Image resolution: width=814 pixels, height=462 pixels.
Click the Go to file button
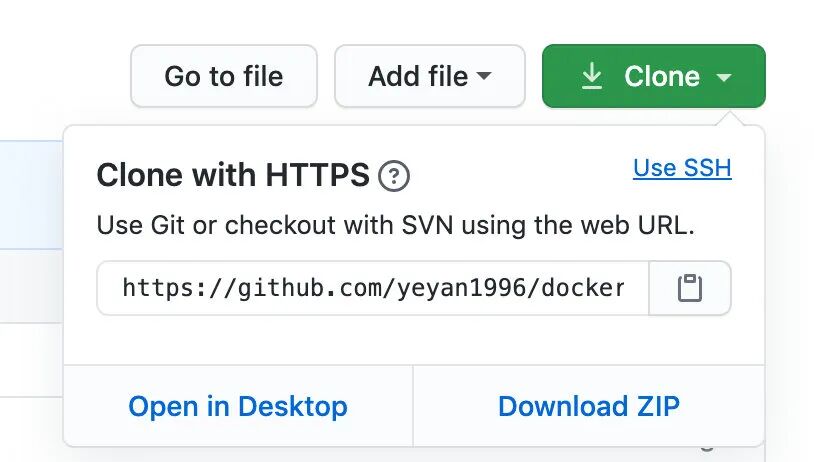pos(224,76)
